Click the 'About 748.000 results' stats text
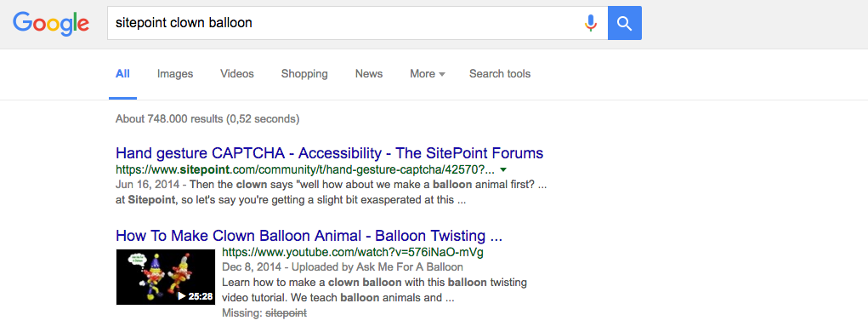 coord(207,118)
